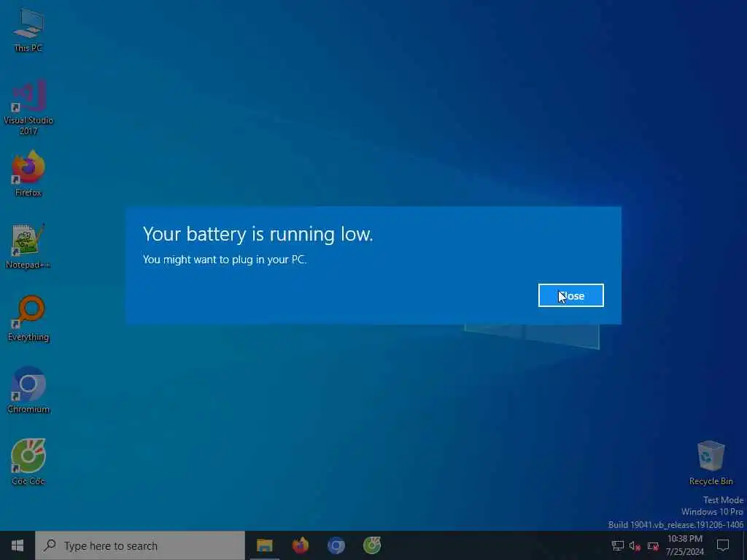This screenshot has height=560, width=747.
Task: Open the This PC desktop icon
Action: pos(28,31)
